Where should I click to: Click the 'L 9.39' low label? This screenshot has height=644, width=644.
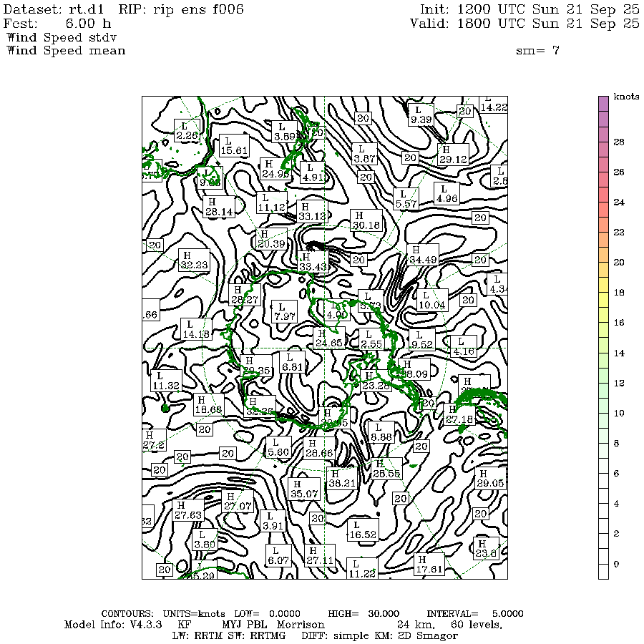click(421, 114)
